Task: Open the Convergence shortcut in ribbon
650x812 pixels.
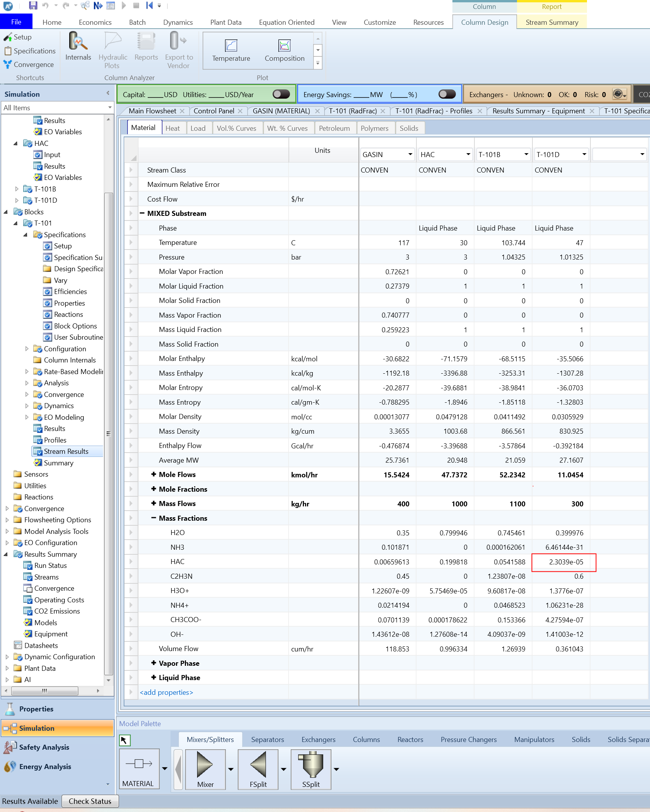Action: (29, 65)
